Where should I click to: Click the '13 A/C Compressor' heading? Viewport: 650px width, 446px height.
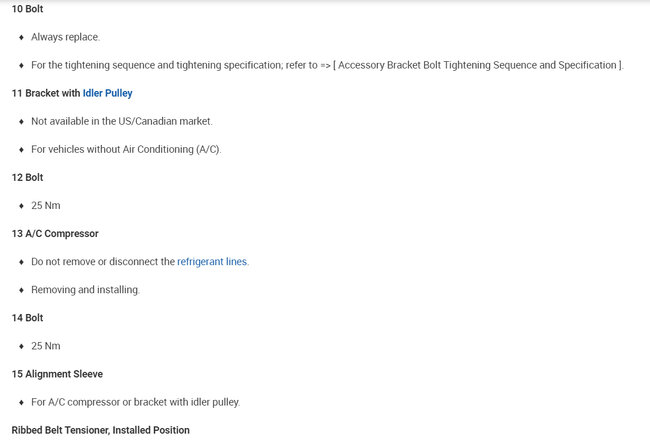(54, 233)
